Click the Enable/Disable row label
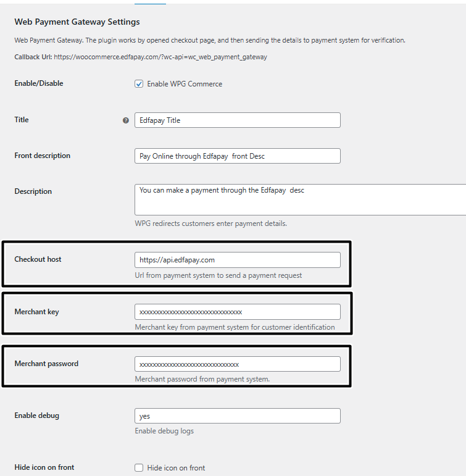 38,83
